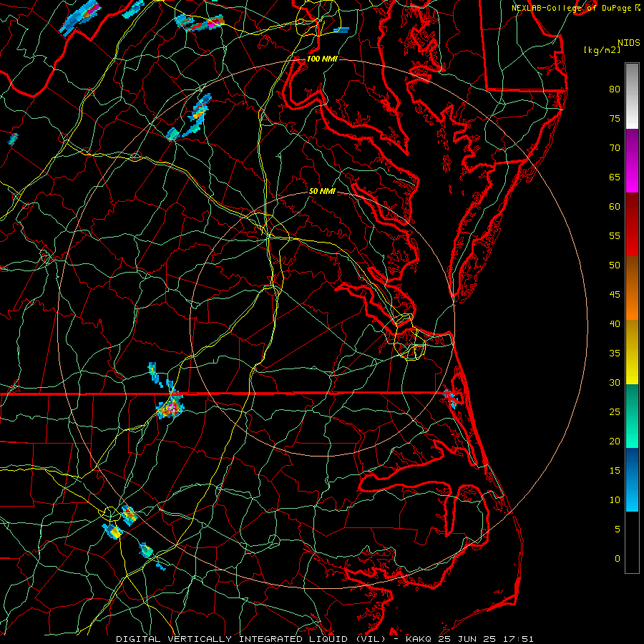Click scale value 80

[x=615, y=89]
